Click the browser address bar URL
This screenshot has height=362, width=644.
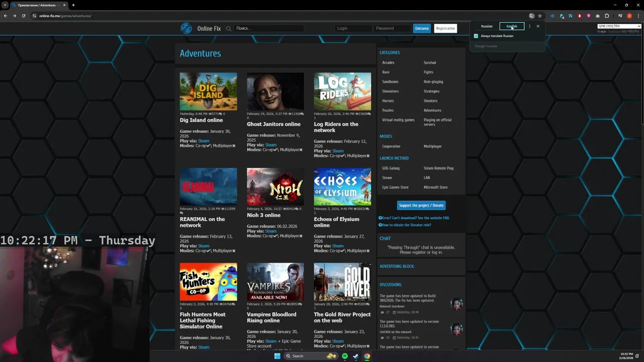click(x=65, y=16)
